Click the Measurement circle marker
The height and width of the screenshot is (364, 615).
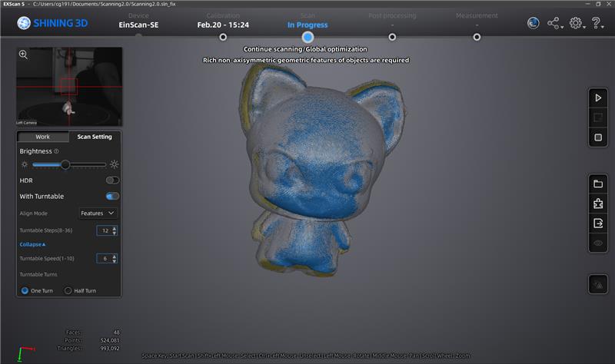pos(477,37)
